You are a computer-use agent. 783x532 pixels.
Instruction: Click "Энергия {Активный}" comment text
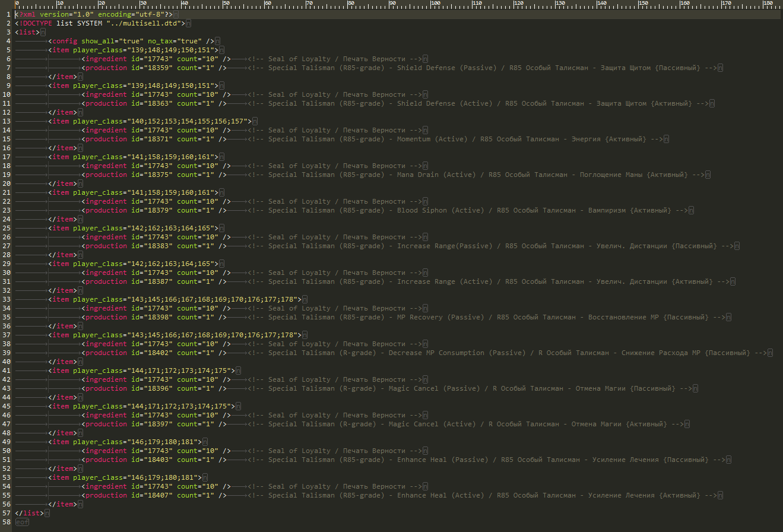pyautogui.click(x=609, y=139)
